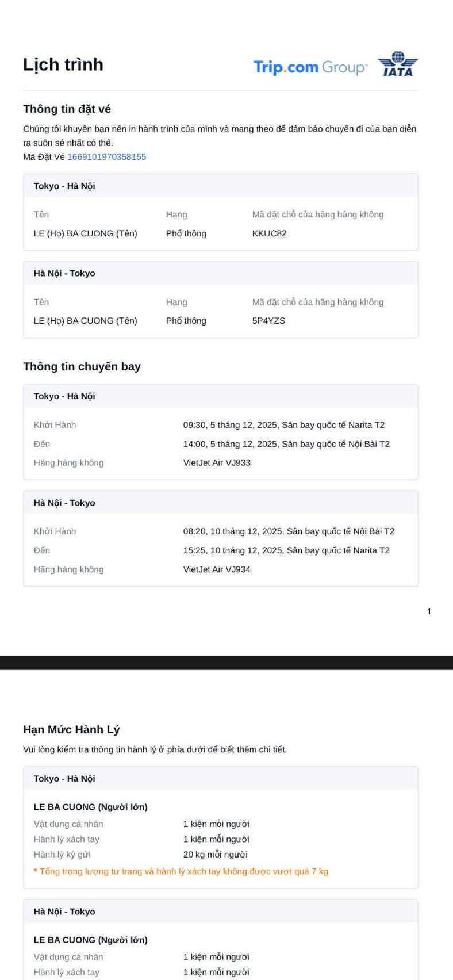Click airline booking code 5P4YZS
Viewport: 453px width, 980px height.
(x=268, y=321)
